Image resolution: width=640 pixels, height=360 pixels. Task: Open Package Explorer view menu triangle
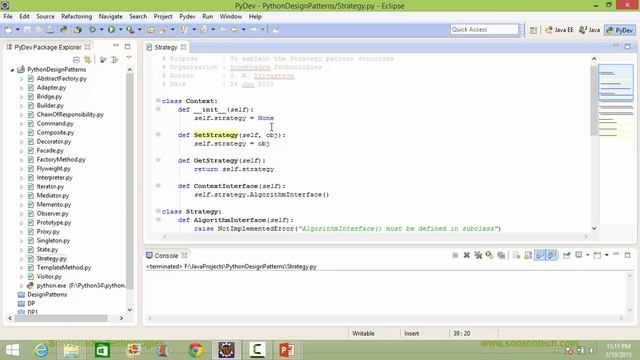[129, 58]
